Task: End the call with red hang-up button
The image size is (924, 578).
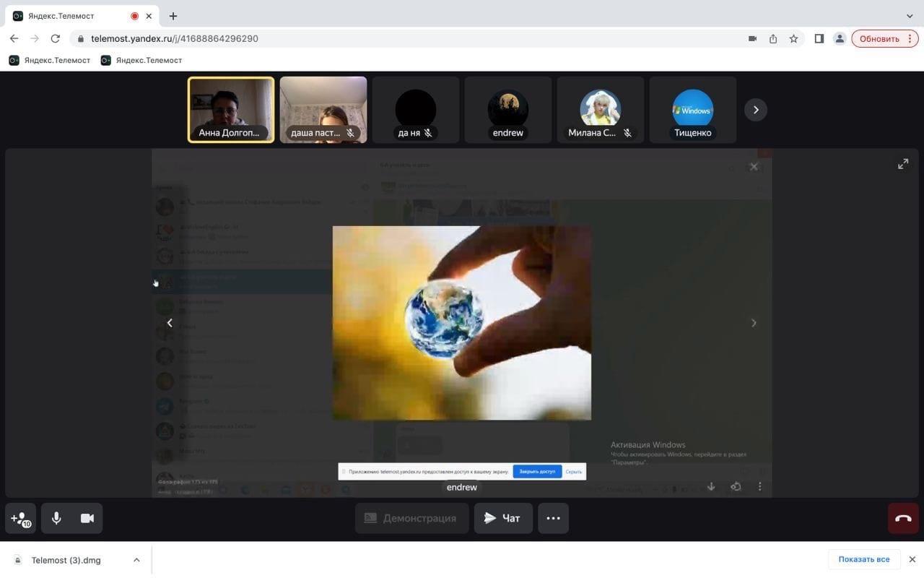Action: (903, 518)
